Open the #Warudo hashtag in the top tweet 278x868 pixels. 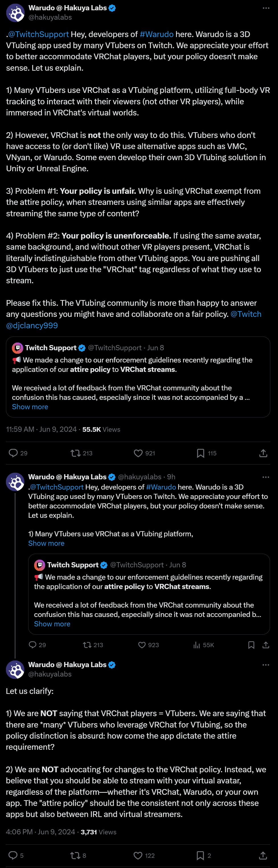(156, 34)
